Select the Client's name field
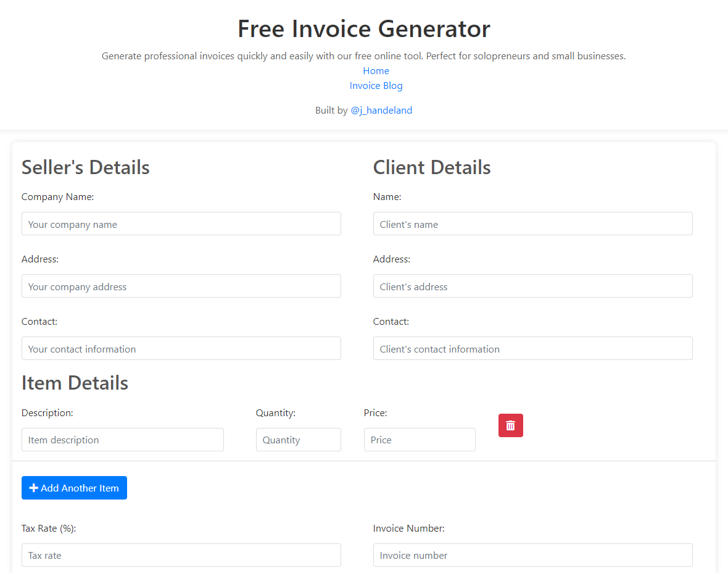 point(532,224)
